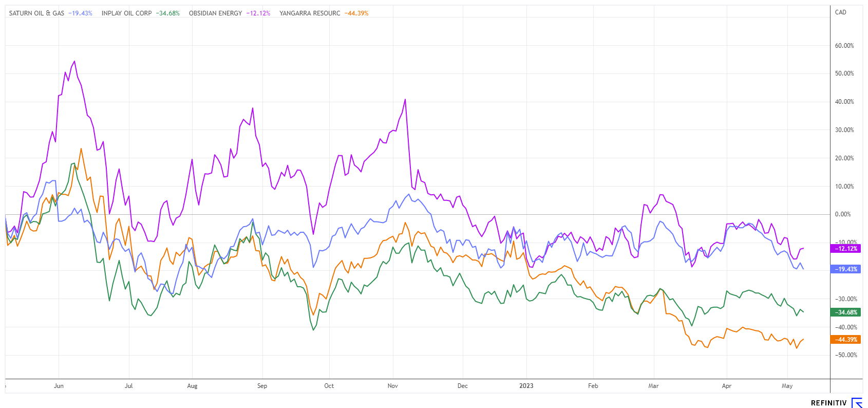Click the -50.00% label on the percentage axis
Image resolution: width=868 pixels, height=408 pixels.
click(x=845, y=355)
